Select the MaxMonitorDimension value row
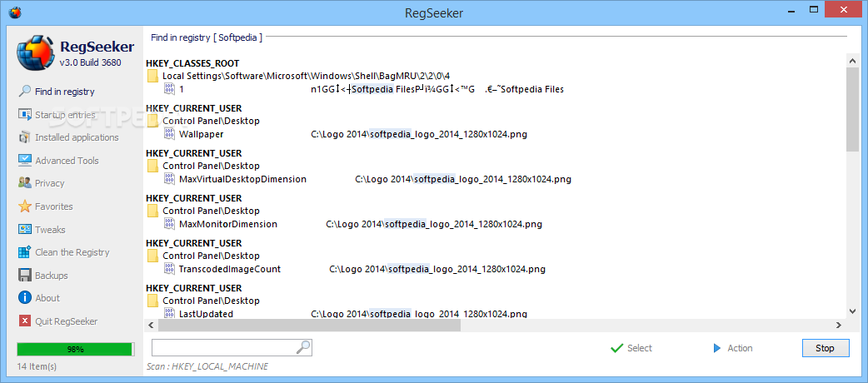The width and height of the screenshot is (868, 383). click(x=352, y=224)
